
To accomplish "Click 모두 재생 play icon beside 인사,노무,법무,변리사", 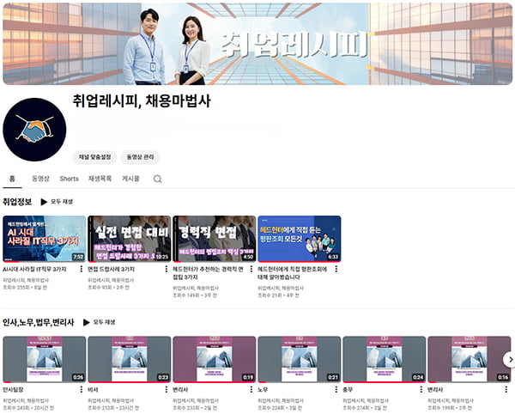I will [87, 322].
